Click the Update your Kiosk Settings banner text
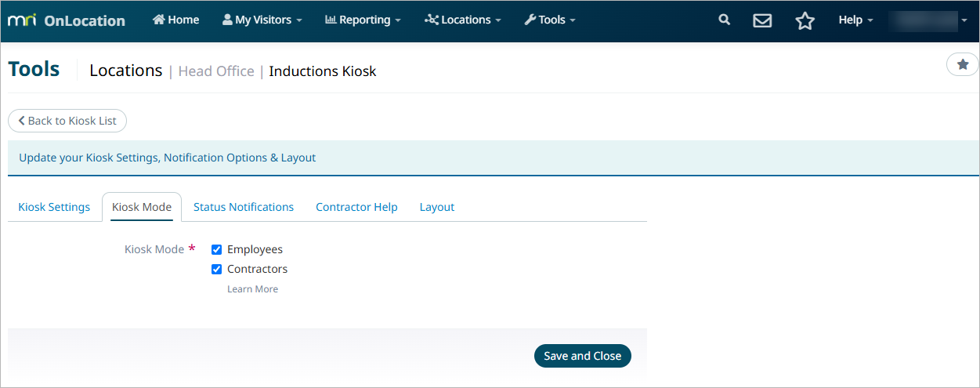980x388 pixels. [x=167, y=158]
